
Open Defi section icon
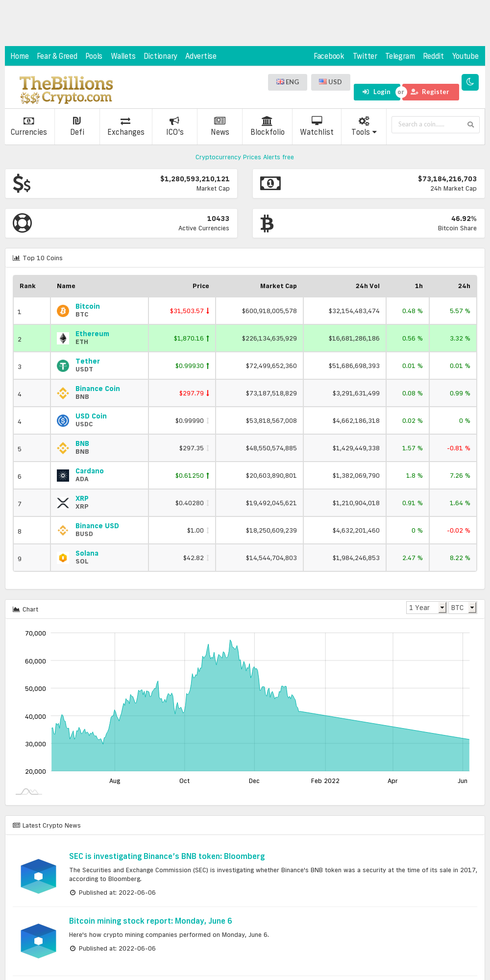(x=77, y=121)
